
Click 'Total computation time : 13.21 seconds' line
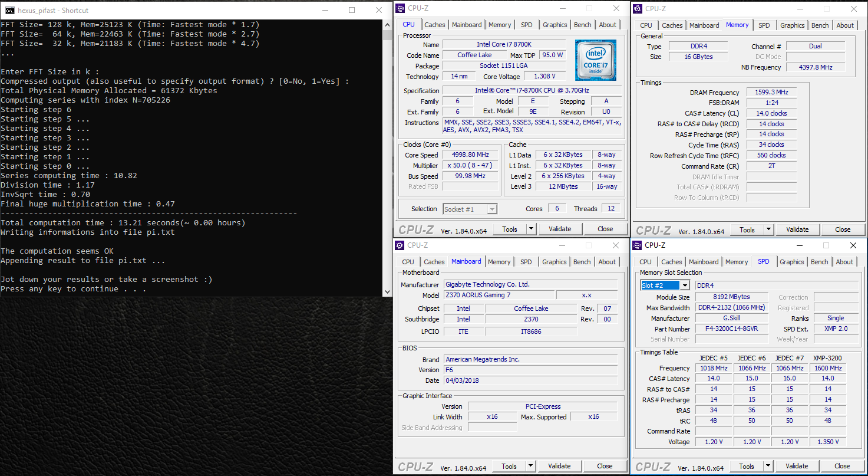pyautogui.click(x=123, y=223)
